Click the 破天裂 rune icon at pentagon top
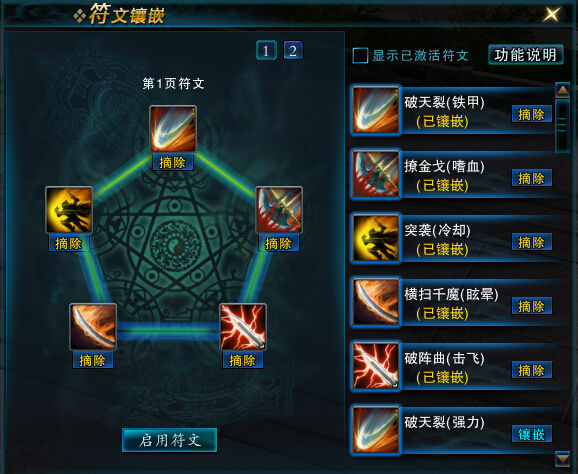Image resolution: width=578 pixels, height=474 pixels. tap(173, 129)
